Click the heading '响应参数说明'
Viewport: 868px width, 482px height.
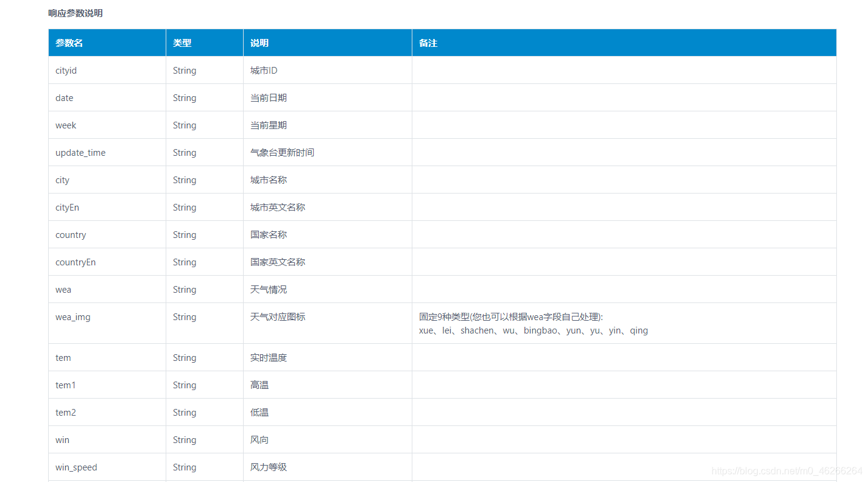76,13
